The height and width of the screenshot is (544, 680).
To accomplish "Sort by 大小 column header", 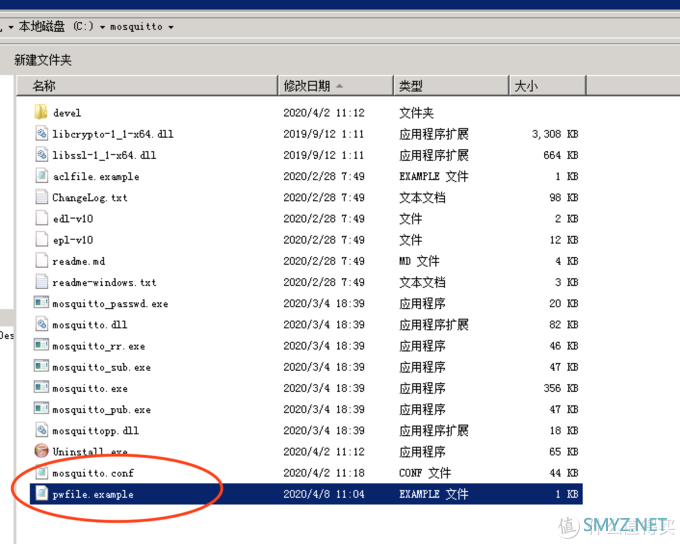I will [547, 85].
